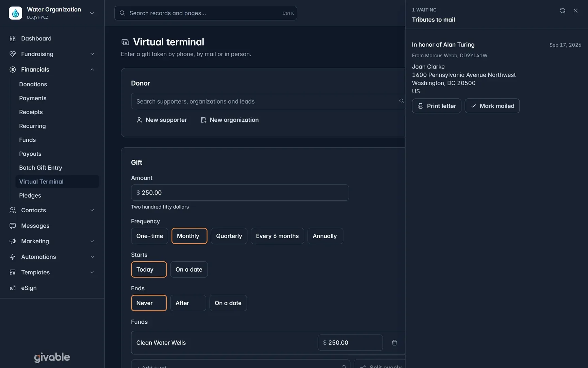Set Ends option to On a date
The width and height of the screenshot is (588, 368).
228,303
